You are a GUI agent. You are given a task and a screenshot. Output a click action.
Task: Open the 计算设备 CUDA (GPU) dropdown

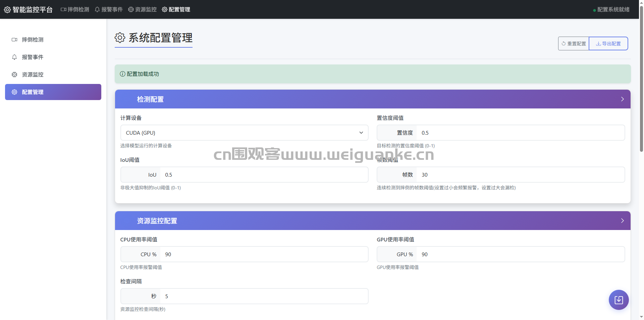[244, 133]
